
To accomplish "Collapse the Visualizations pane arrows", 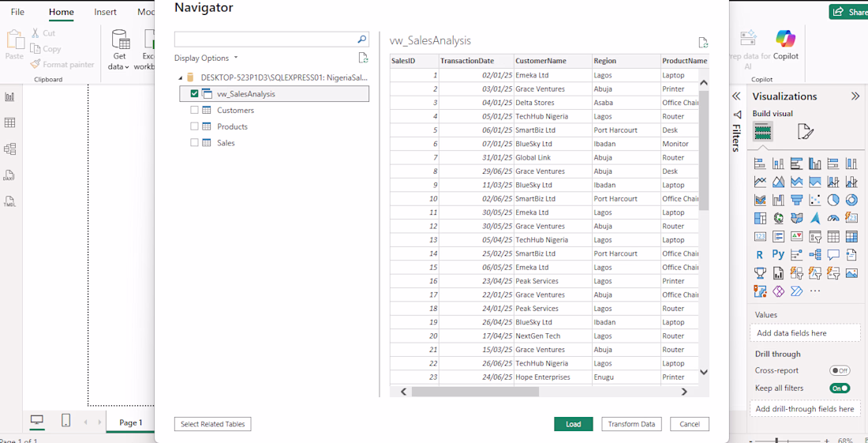I will [855, 96].
